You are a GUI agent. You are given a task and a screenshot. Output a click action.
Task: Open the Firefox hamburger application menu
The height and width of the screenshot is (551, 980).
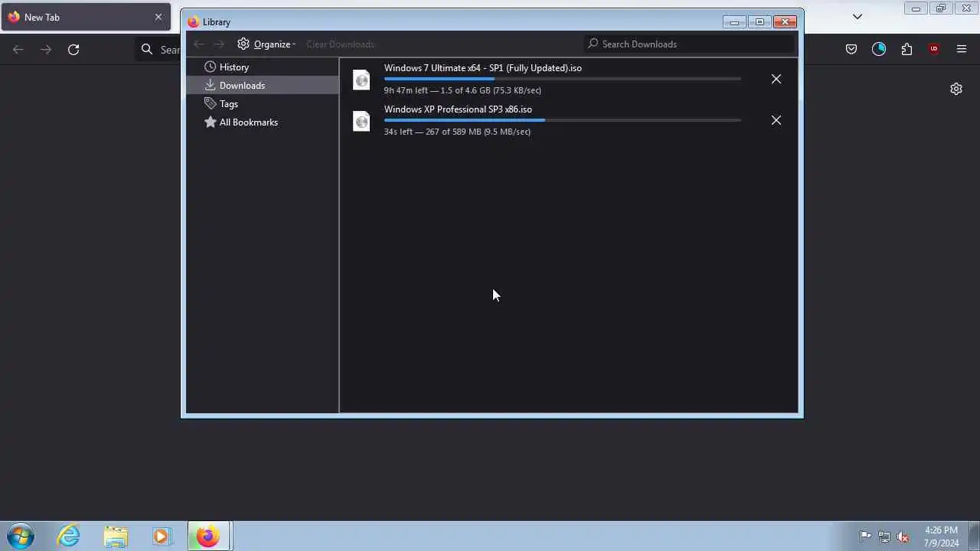[x=962, y=50]
